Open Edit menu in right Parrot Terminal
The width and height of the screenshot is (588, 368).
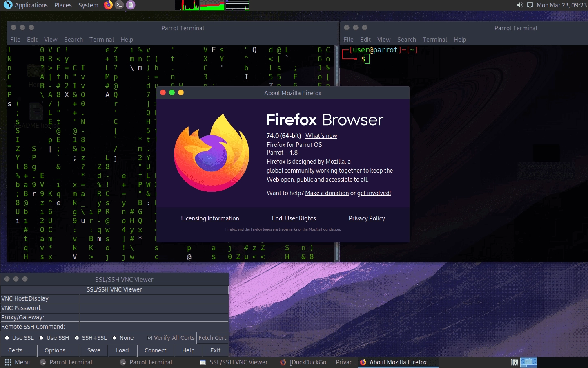coord(365,40)
